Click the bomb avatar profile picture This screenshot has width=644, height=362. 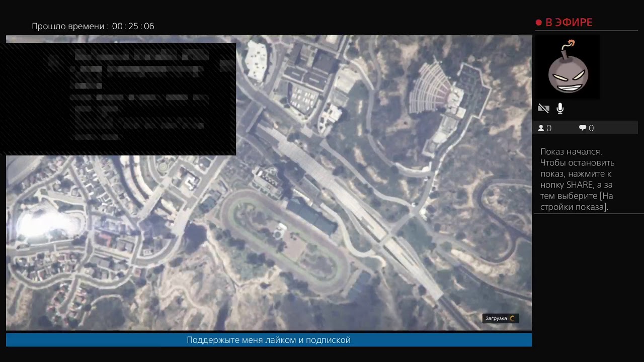pyautogui.click(x=568, y=67)
